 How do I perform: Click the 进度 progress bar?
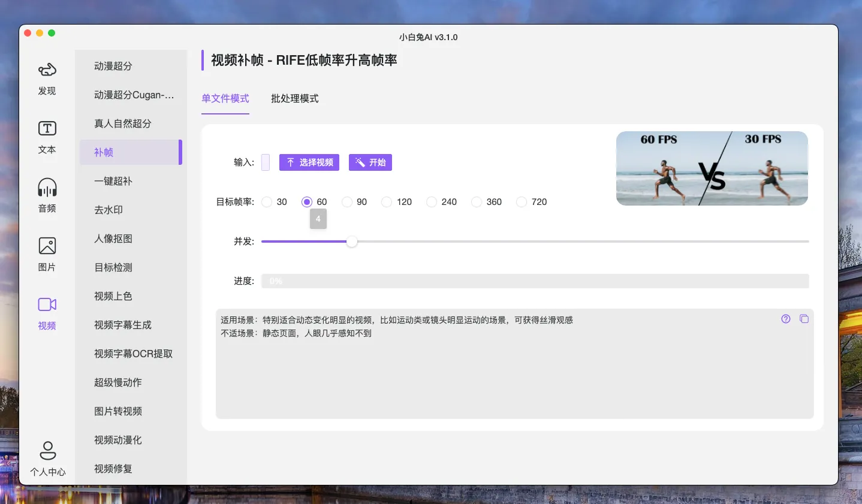[x=535, y=281]
